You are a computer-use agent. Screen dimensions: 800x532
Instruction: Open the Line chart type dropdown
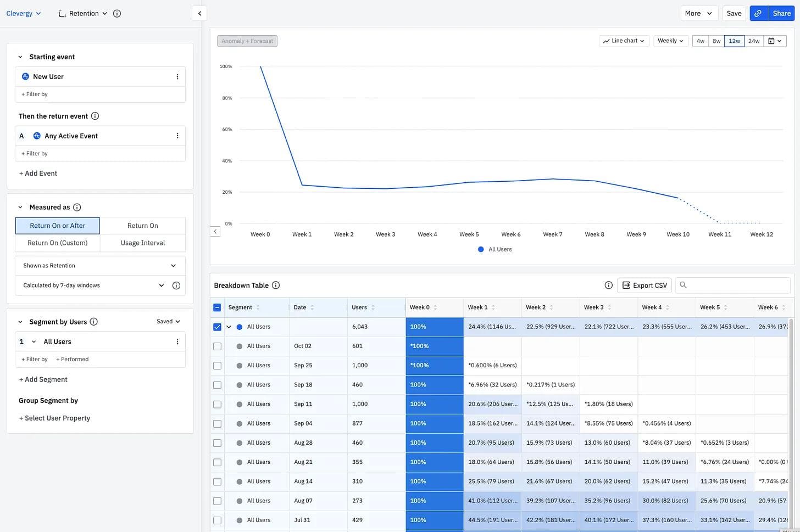[x=624, y=41]
